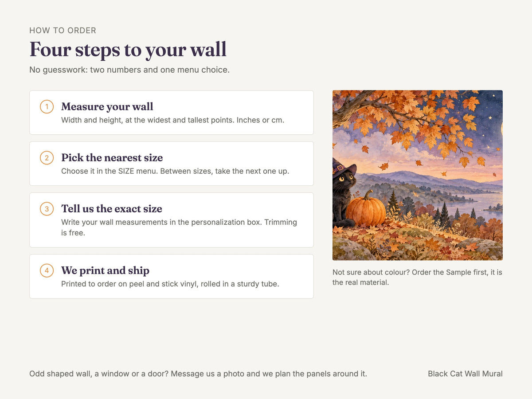The image size is (532, 399).
Task: Select the Tell us the exact size heading
Action: tap(112, 209)
